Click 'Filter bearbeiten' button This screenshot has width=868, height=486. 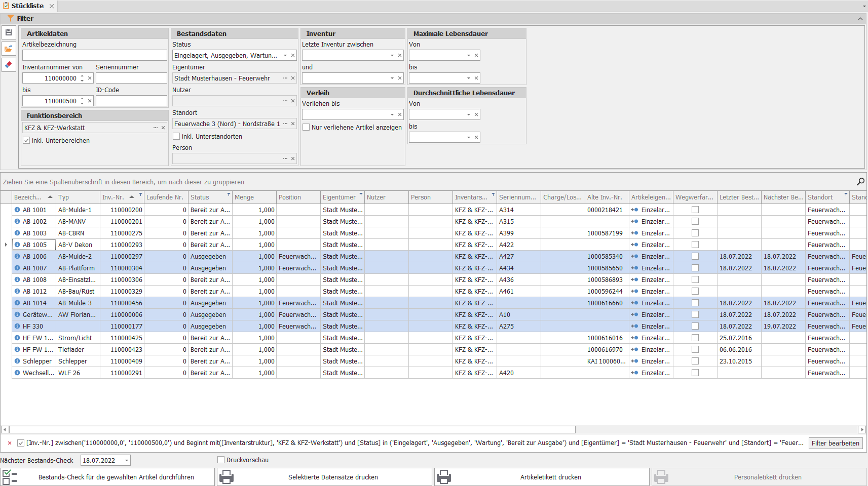tap(835, 443)
